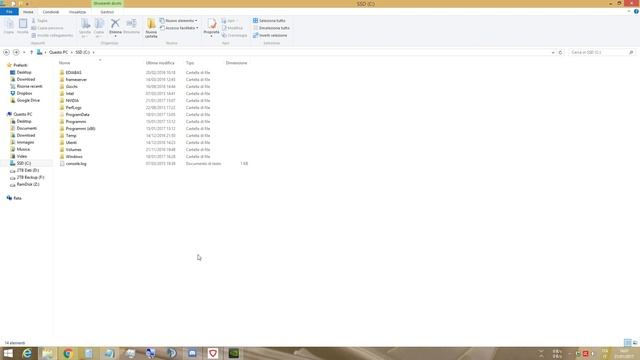Select the Programmi (x86) folder
This screenshot has width=640, height=360.
point(80,129)
